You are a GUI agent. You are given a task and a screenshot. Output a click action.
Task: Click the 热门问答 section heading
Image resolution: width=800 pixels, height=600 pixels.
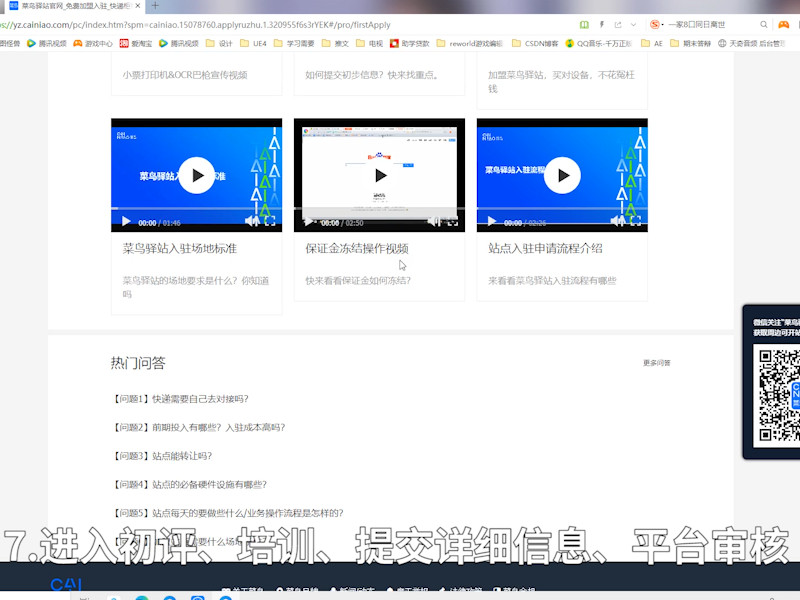[x=138, y=363]
